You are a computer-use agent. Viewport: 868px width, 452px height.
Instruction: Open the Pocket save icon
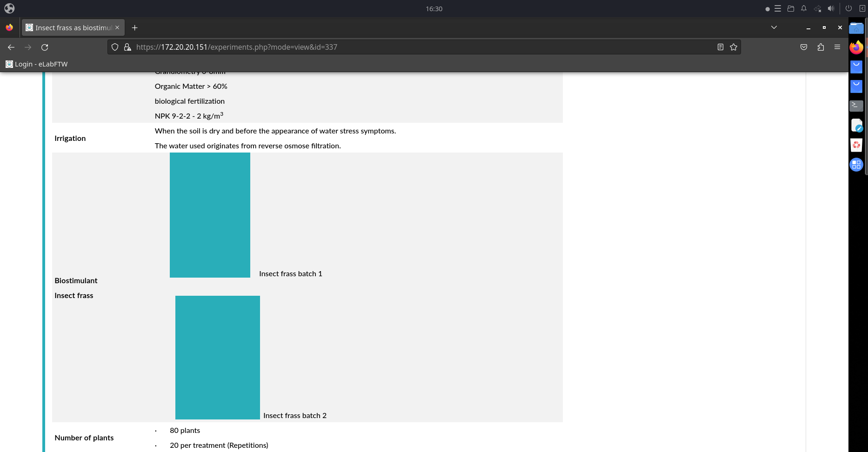click(x=803, y=47)
